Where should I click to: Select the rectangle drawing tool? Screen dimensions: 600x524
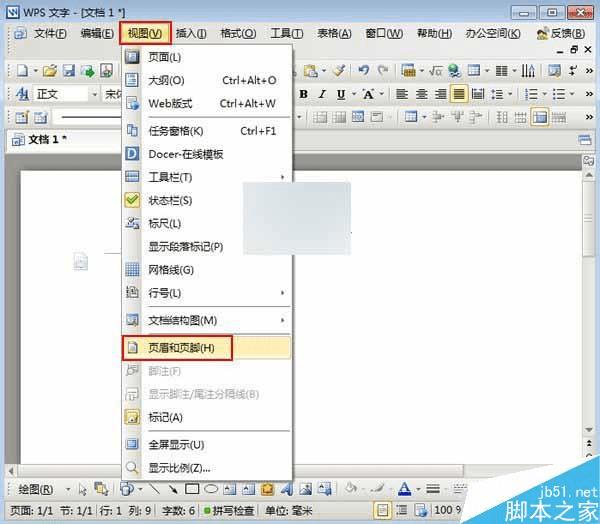click(192, 489)
